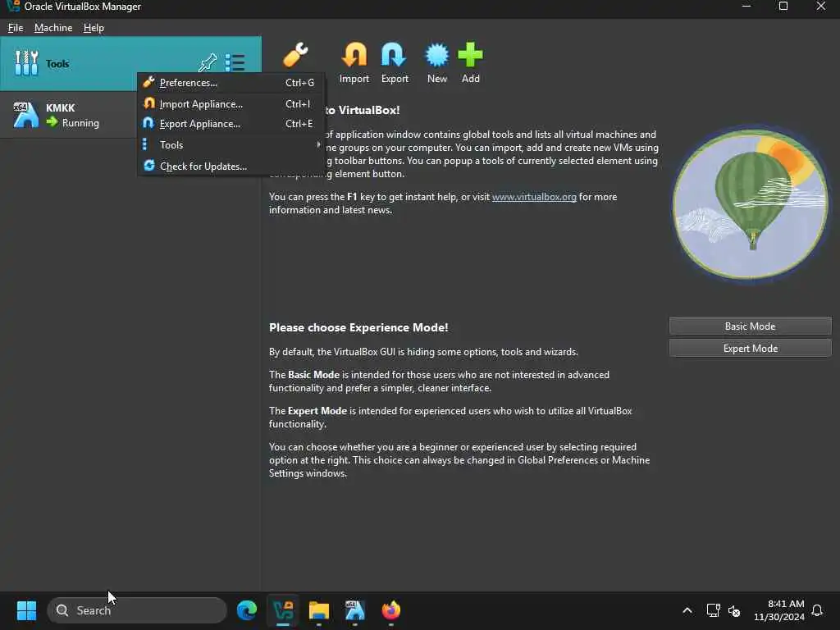Click the VirtualBox taskbar icon
The height and width of the screenshot is (630, 840).
click(x=283, y=610)
